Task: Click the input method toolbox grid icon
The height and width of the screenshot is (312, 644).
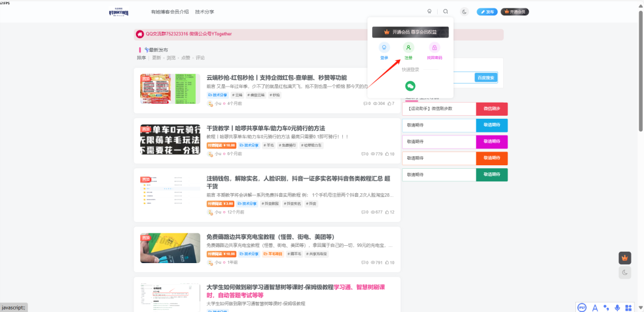Action: click(628, 307)
